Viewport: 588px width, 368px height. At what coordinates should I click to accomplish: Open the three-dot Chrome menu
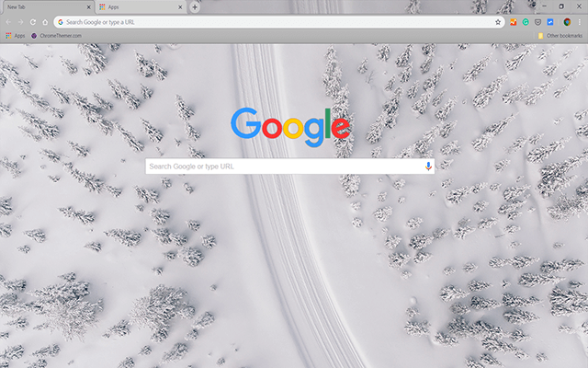coord(580,22)
